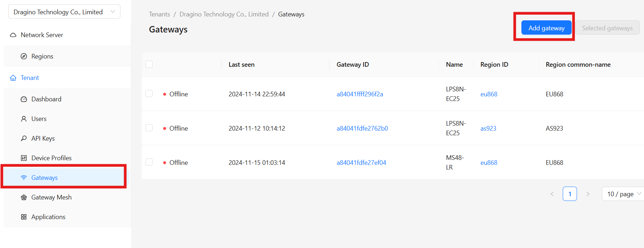Image resolution: width=644 pixels, height=248 pixels.
Task: Open the Dragino Technology tenant dropdown
Action: coord(64,12)
